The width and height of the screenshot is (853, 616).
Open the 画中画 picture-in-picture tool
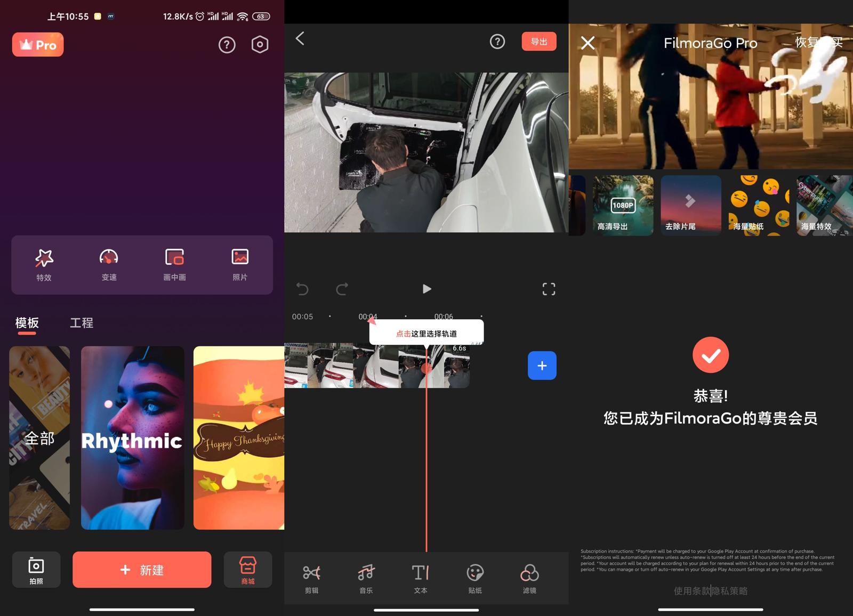[174, 265]
